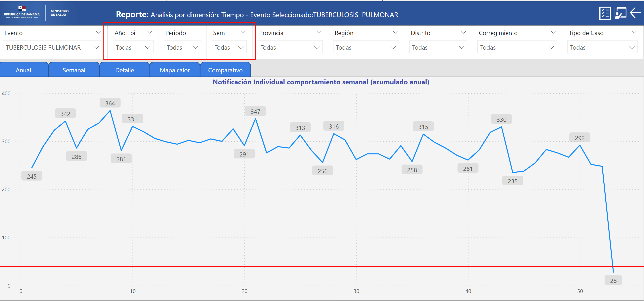This screenshot has height=301, width=644.
Task: Select the 315 data label
Action: coord(423,127)
